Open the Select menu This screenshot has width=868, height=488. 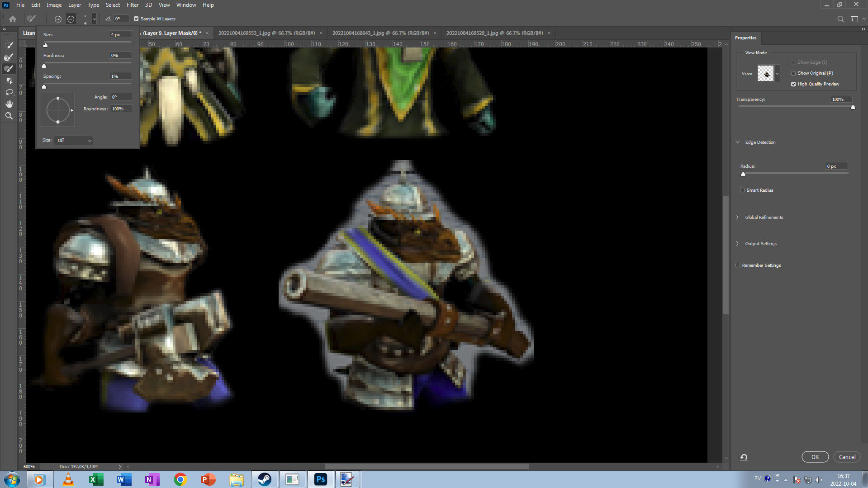click(113, 5)
